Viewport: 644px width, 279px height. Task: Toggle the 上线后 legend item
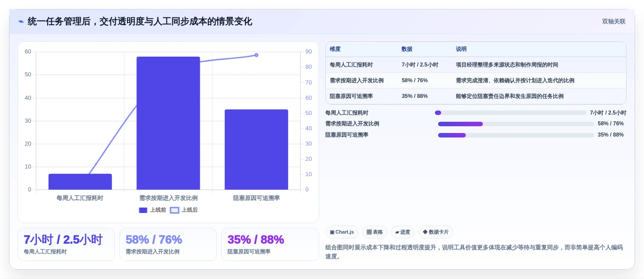coord(184,210)
